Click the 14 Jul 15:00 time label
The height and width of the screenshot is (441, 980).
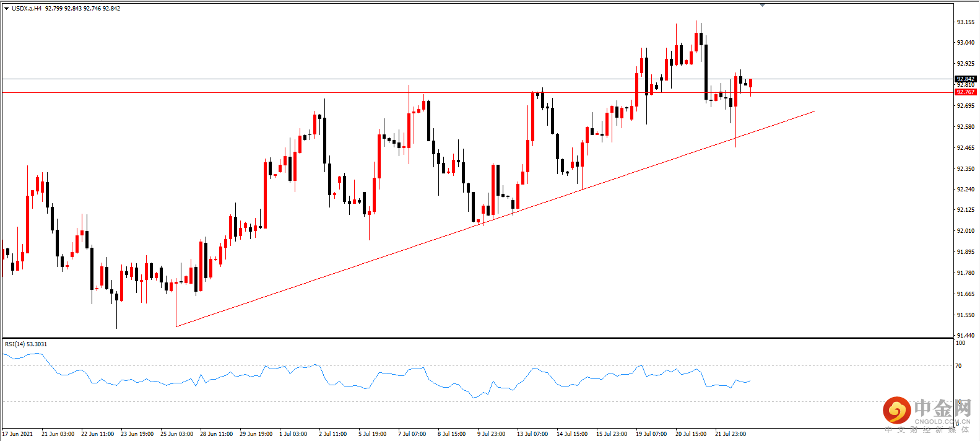click(572, 434)
